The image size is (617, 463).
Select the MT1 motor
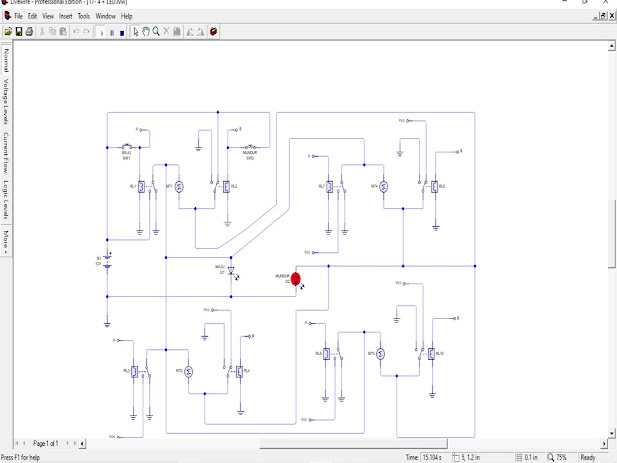coord(179,186)
